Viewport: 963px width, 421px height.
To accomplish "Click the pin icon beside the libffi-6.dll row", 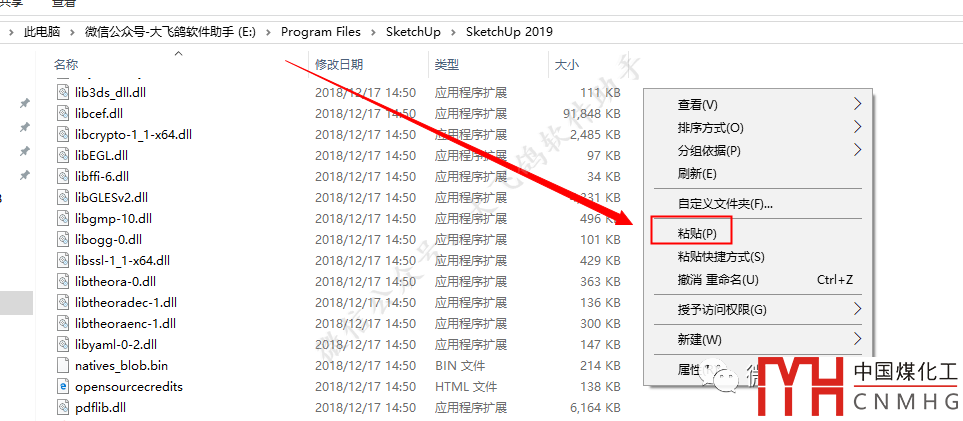I will tap(25, 175).
